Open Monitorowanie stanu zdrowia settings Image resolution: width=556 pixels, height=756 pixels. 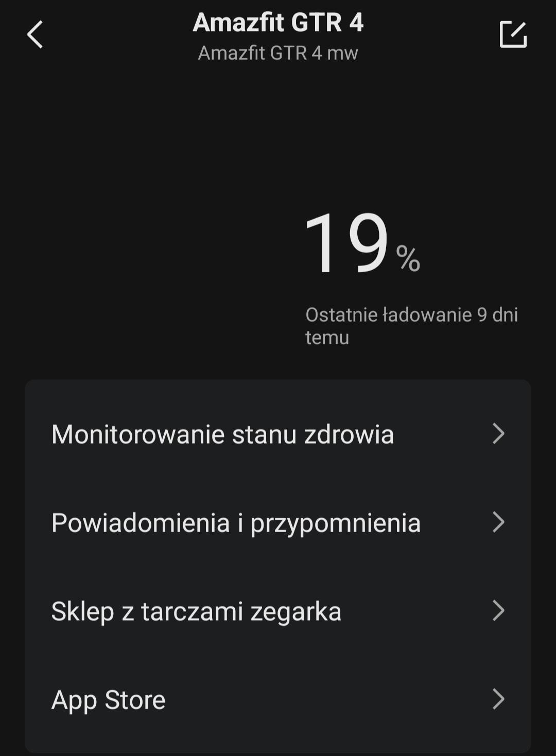tap(222, 434)
